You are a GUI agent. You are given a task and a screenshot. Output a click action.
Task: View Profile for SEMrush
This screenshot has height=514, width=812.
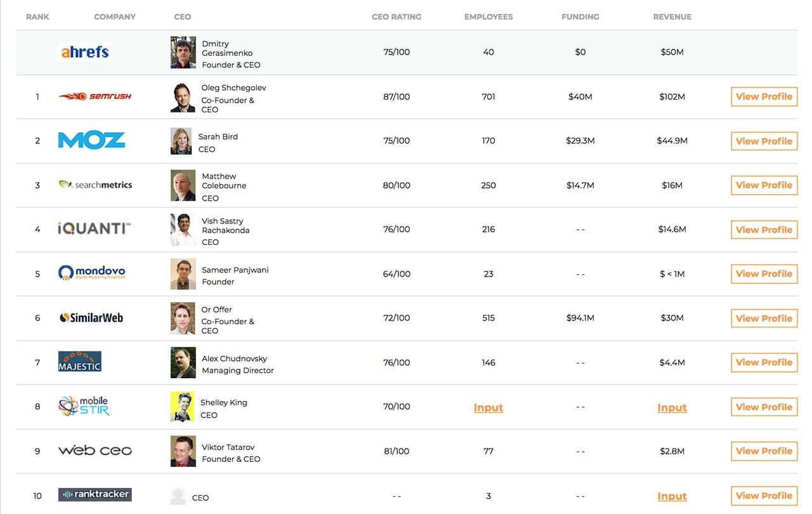click(x=764, y=96)
